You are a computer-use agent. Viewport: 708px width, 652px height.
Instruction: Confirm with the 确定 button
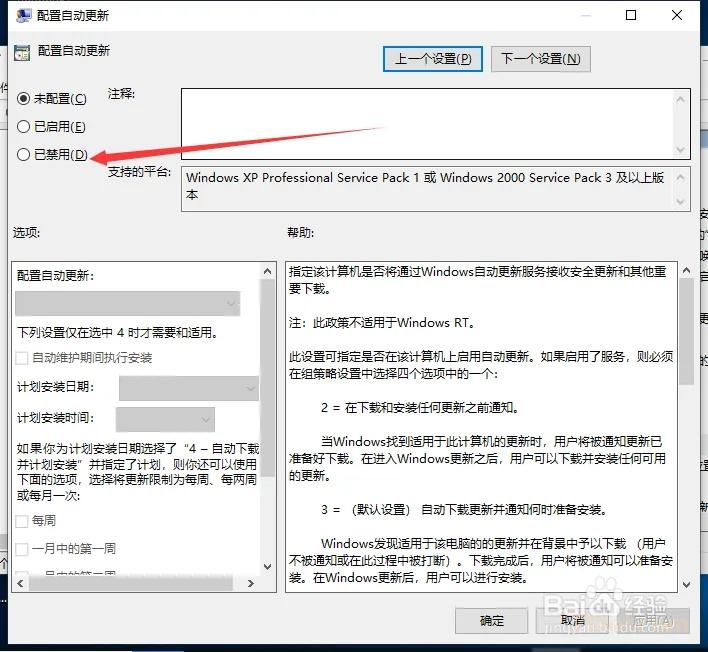point(491,621)
